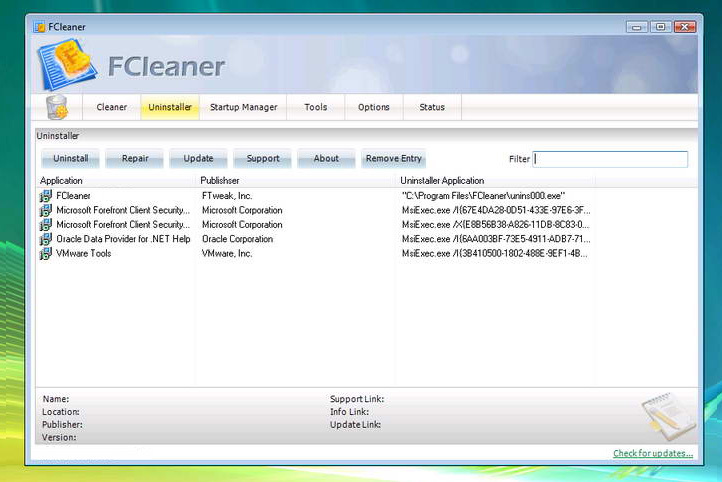The image size is (722, 482).
Task: Open the Startup Manager tab
Action: pyautogui.click(x=244, y=107)
